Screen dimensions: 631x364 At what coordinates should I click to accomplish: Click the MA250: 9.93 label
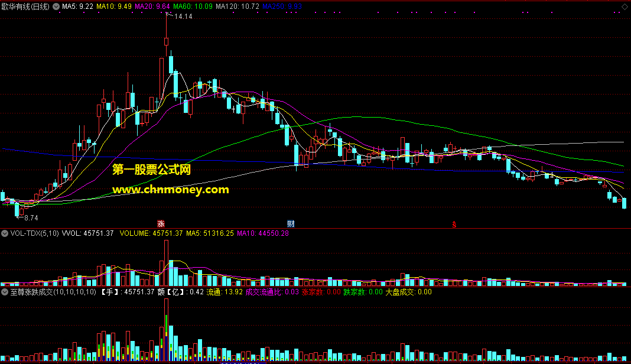click(x=282, y=6)
